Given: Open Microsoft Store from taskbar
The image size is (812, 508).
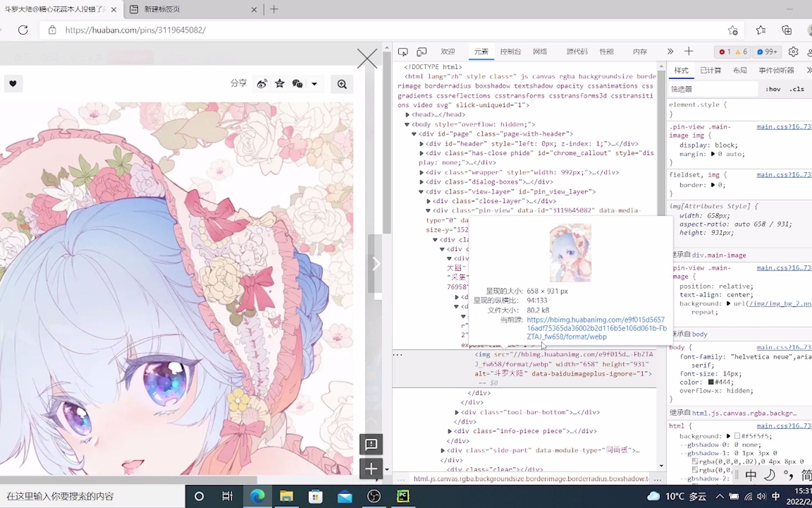Looking at the screenshot, I should pos(315,496).
